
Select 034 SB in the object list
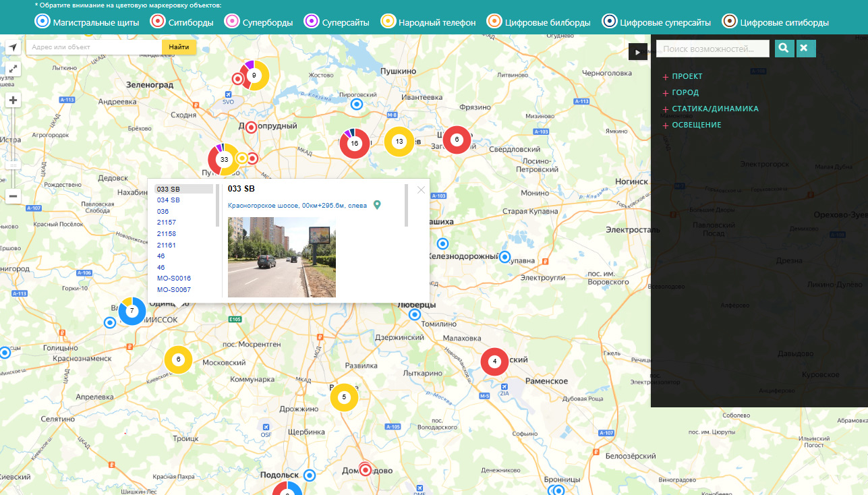[x=169, y=200]
